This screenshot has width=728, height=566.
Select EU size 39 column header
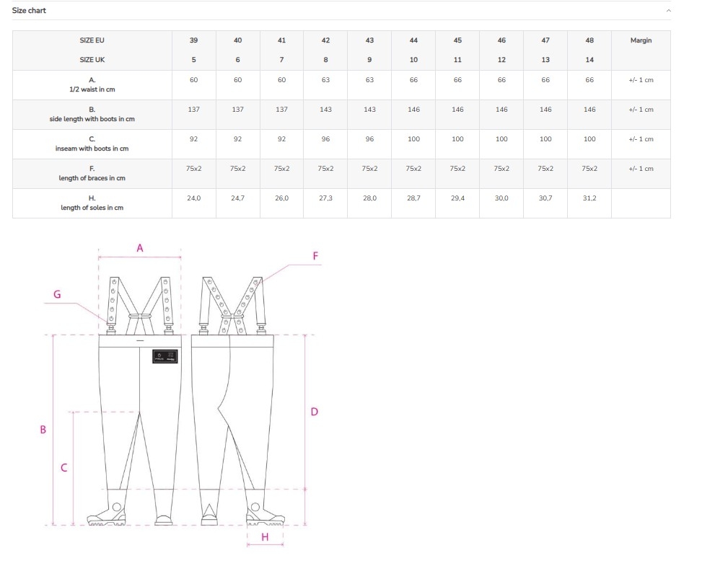(193, 40)
